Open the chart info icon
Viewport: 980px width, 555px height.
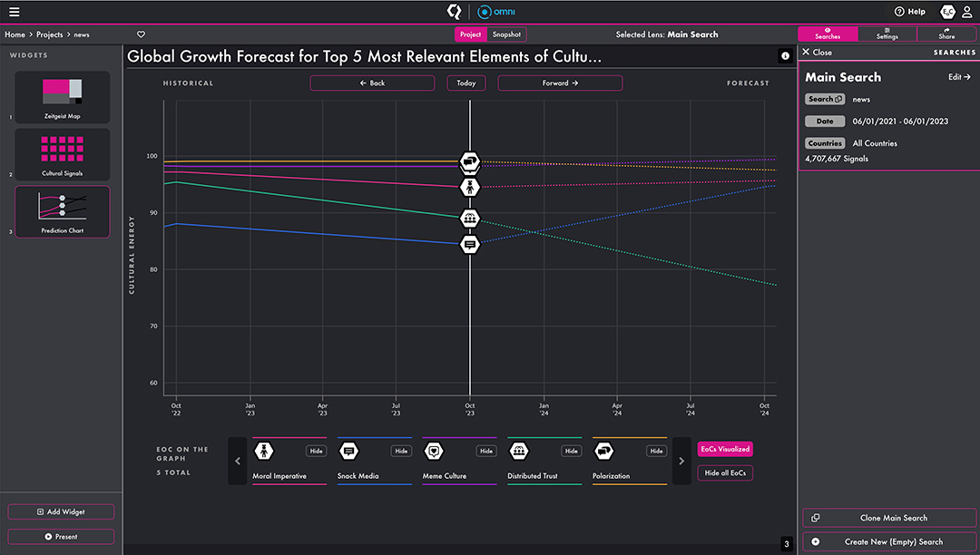pyautogui.click(x=785, y=56)
